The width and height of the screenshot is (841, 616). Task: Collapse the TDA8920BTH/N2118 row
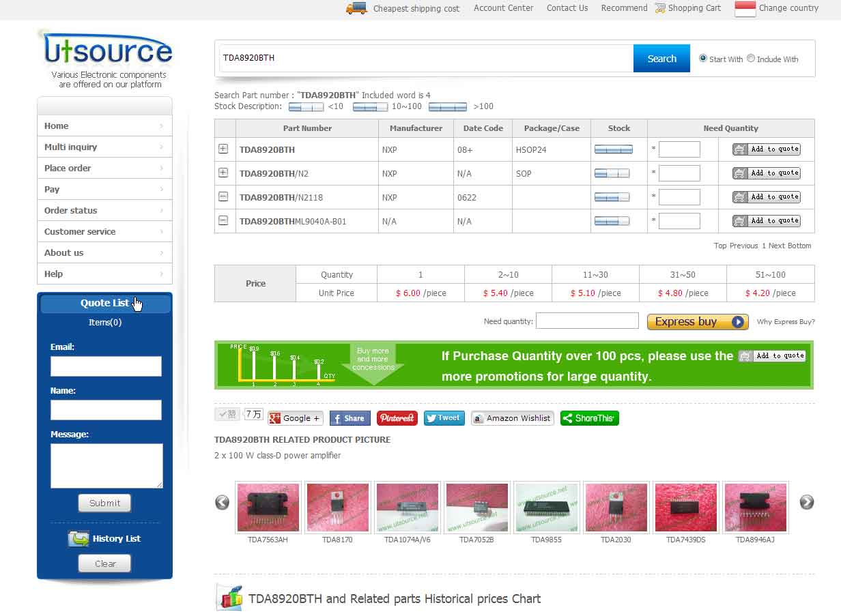(x=223, y=196)
